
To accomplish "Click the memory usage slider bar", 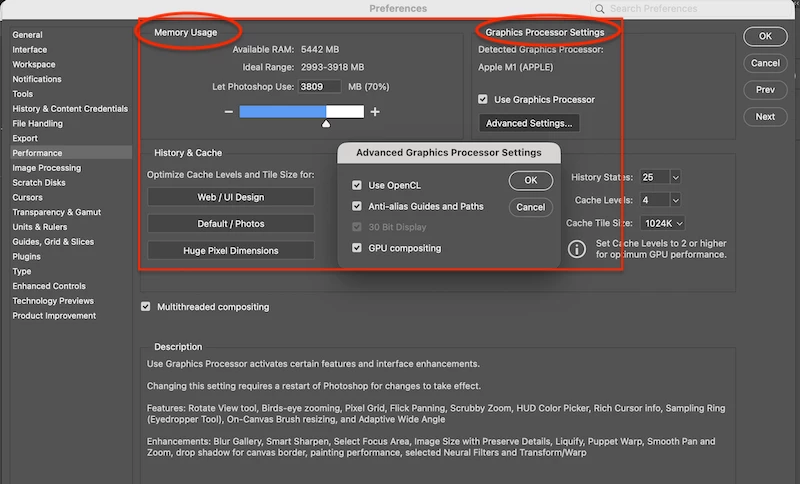I will tap(302, 112).
